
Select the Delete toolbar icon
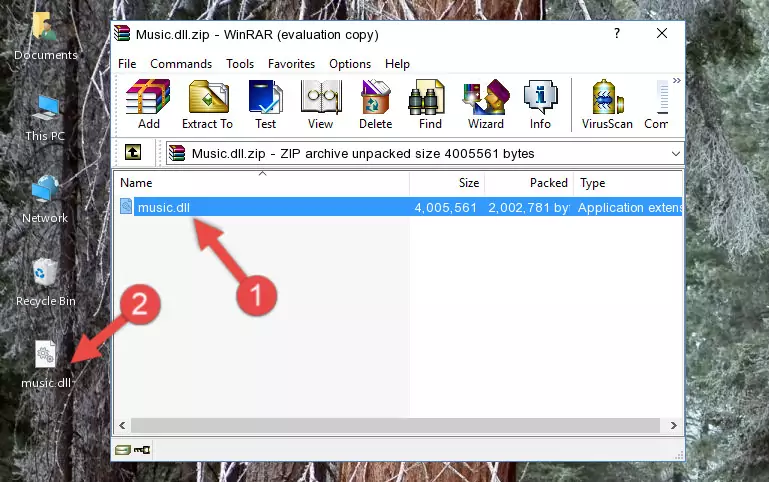[x=376, y=104]
